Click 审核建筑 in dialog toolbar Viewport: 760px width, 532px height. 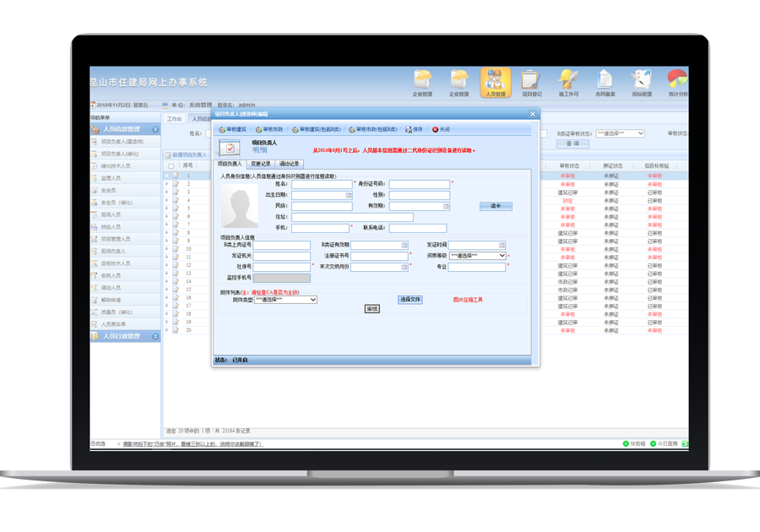233,130
